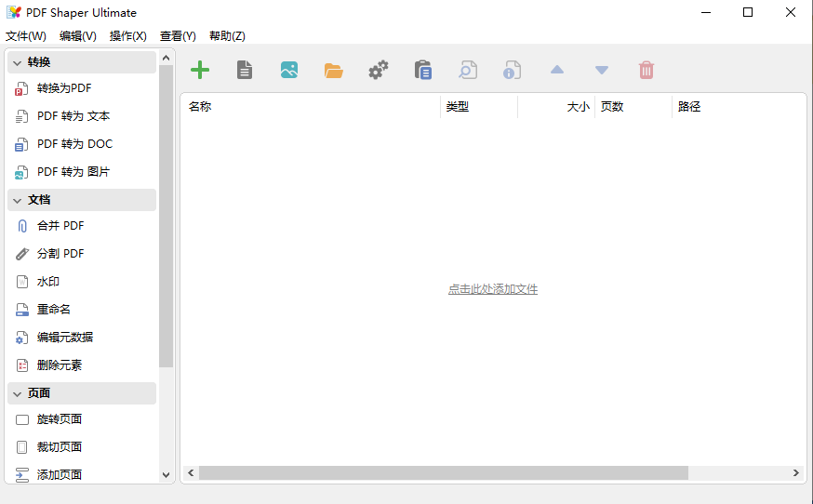This screenshot has width=813, height=504.
Task: Select the PDF 转为 DOC label
Action: pos(74,144)
